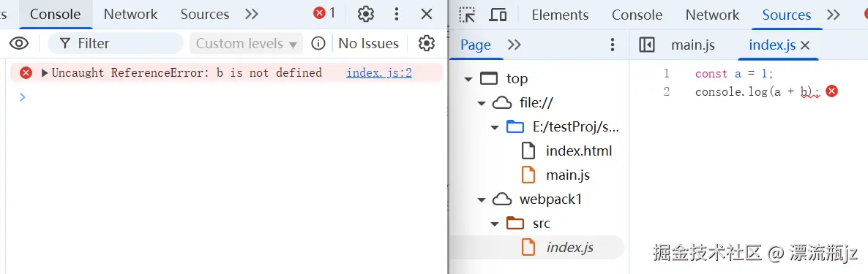Toggle device toolbar icon

coord(498,15)
